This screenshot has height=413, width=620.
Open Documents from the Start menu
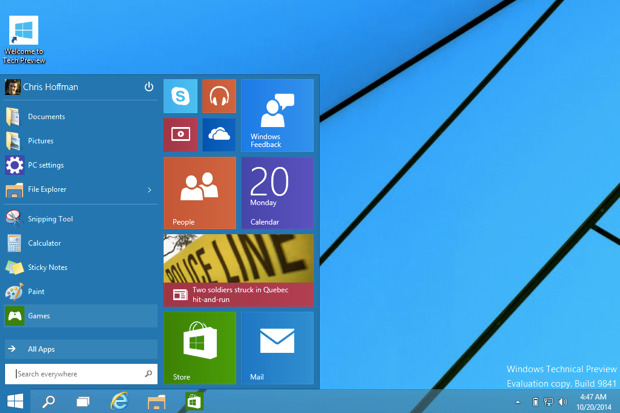click(81, 117)
